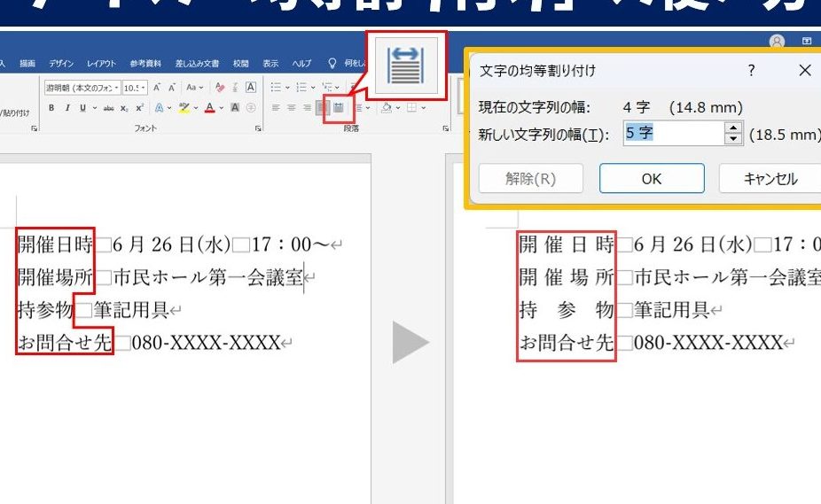821x504 pixels.
Task: Decrease the new width with down spinner
Action: (733, 139)
